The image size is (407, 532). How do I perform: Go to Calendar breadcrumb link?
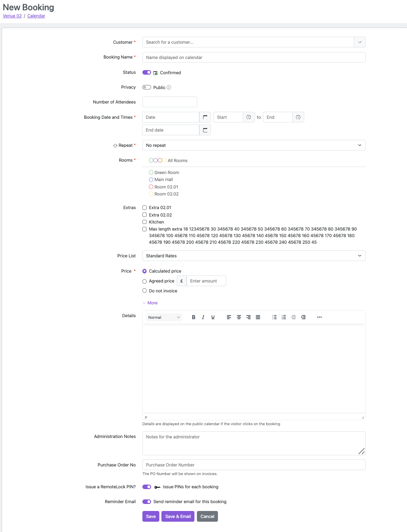[36, 16]
